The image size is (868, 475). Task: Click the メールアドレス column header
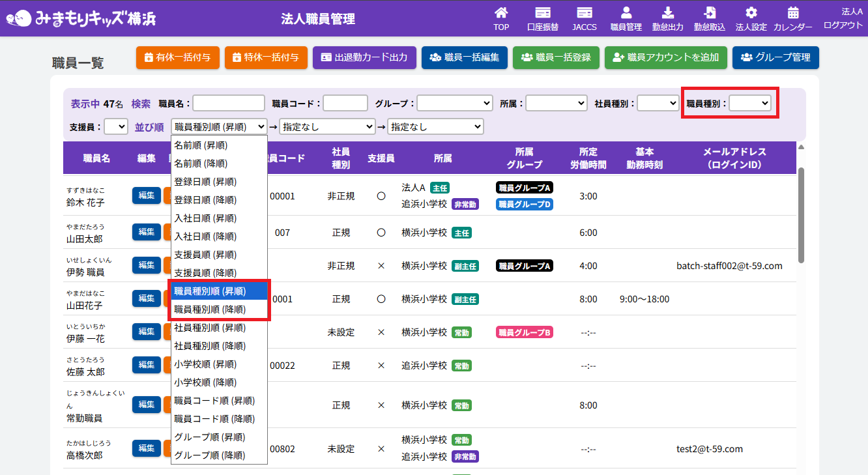pyautogui.click(x=734, y=158)
